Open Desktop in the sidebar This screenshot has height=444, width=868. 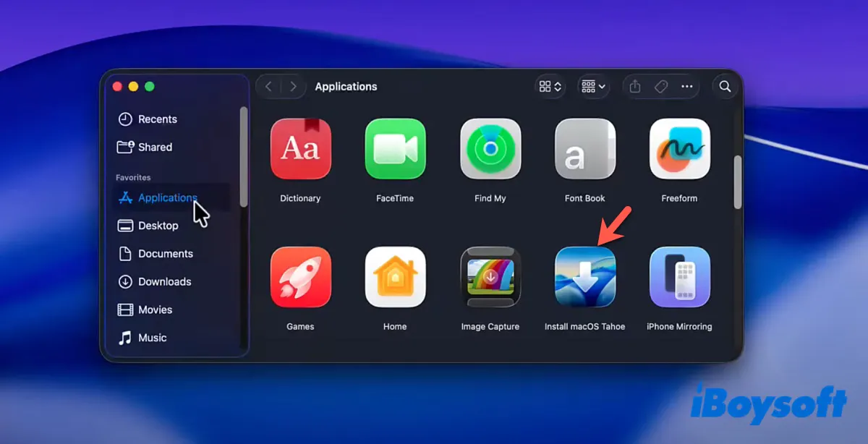point(172,226)
